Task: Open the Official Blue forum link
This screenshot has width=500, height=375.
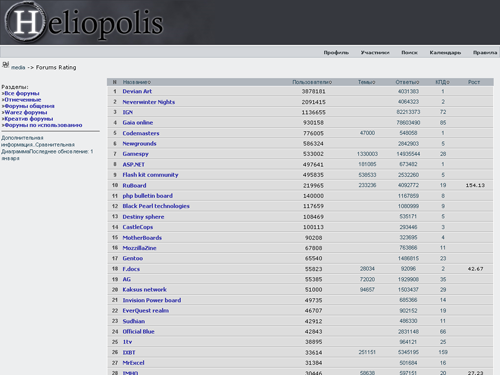Action: (x=138, y=332)
